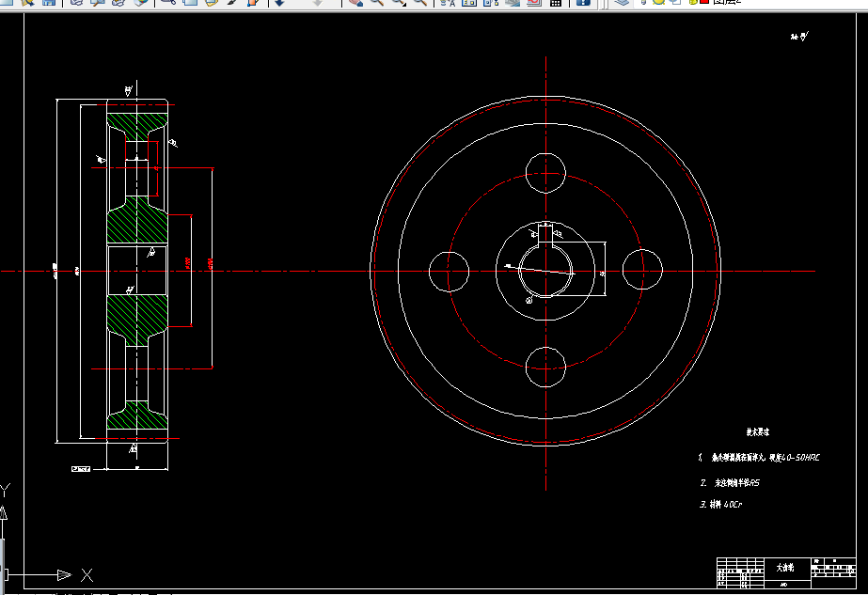Viewport: 868px width, 595px height.
Task: Expand the Zoom Window flyout arrow
Action: [x=404, y=5]
